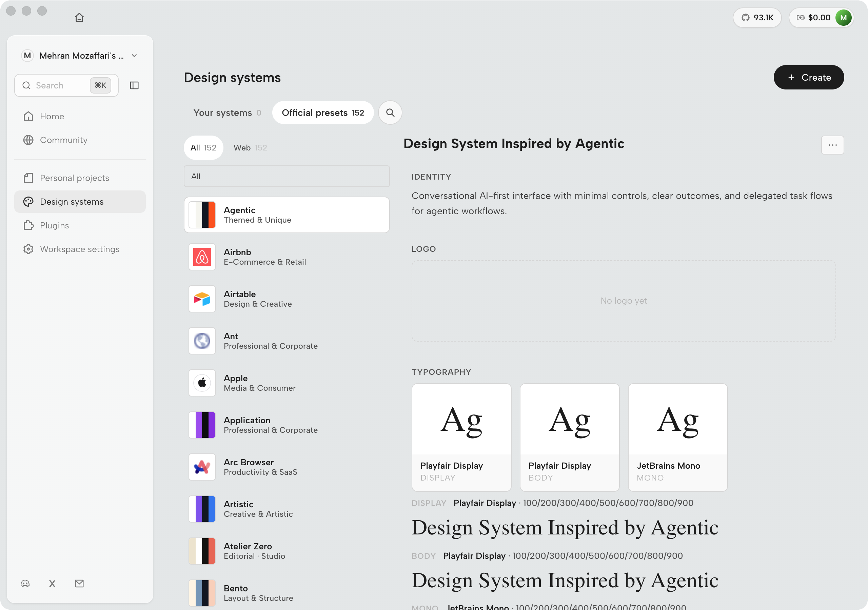Image resolution: width=868 pixels, height=610 pixels.
Task: Click the 'Ant' preset name
Action: [231, 336]
